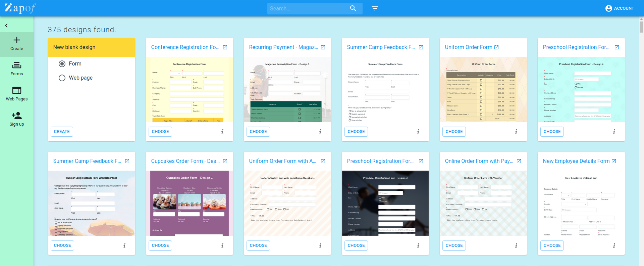
Task: Show info for Recurring Payment Magazine template
Action: (320, 132)
